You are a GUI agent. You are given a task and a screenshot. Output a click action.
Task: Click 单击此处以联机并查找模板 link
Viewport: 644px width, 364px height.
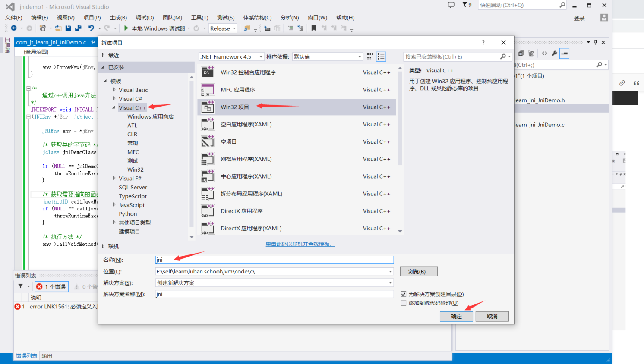(300, 244)
